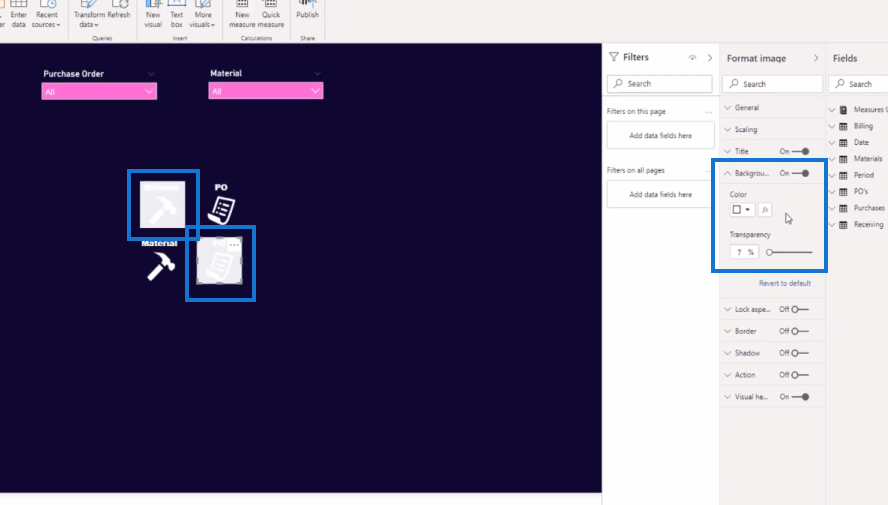Collapse the Filters pane arrow
888x505 pixels.
click(x=710, y=58)
